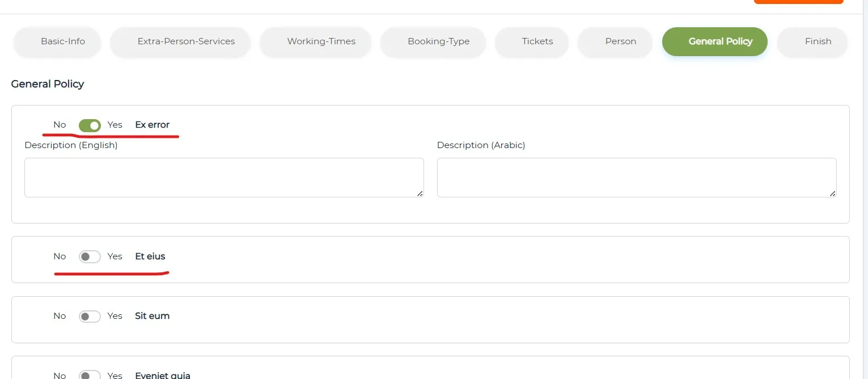Click the active General Policy tab

[714, 41]
